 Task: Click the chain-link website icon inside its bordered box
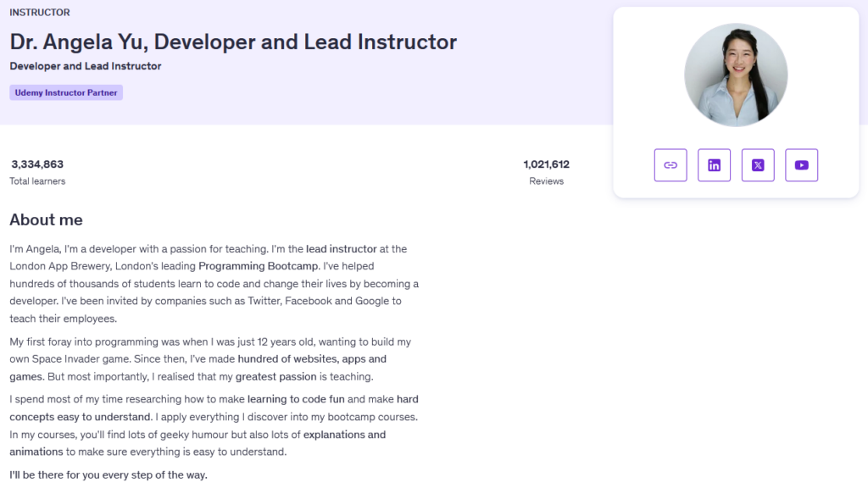pos(670,165)
